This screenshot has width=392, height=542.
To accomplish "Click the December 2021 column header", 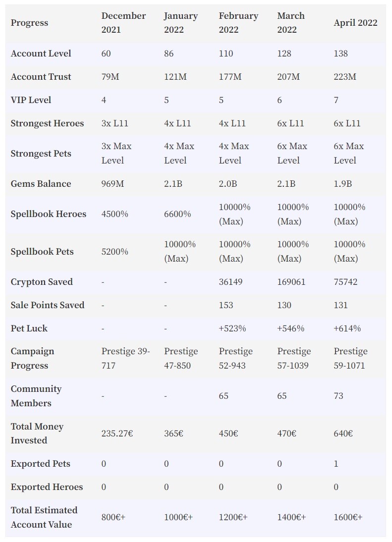I will [x=123, y=22].
